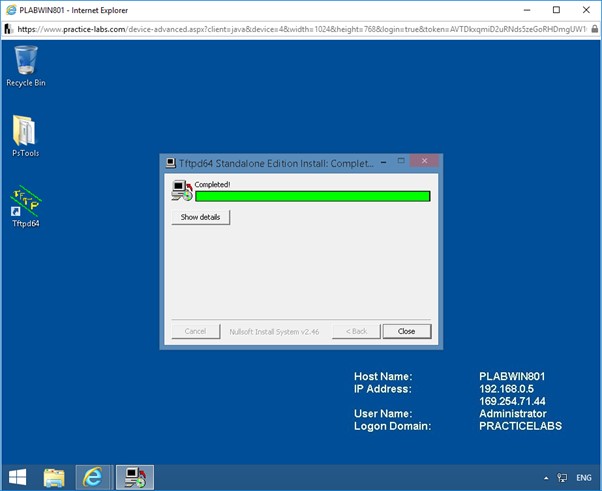Click the Nullsoft Install System v2.46 text
This screenshot has height=491, width=602.
point(274,332)
